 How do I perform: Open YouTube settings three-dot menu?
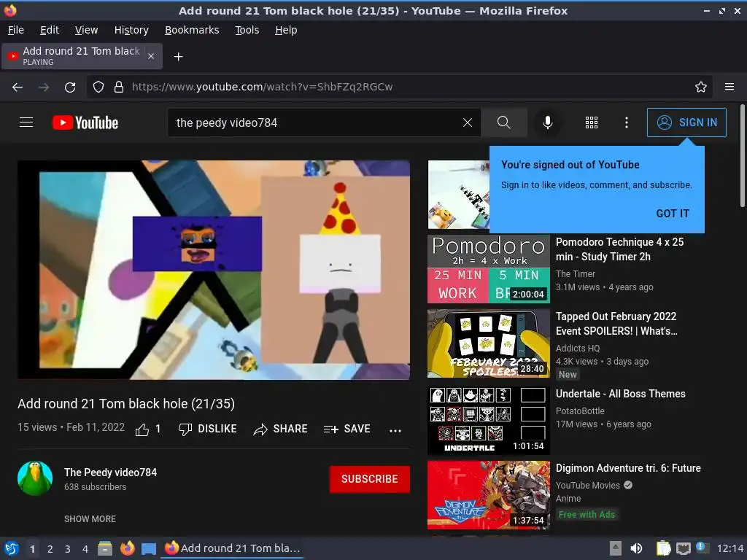[x=627, y=122]
